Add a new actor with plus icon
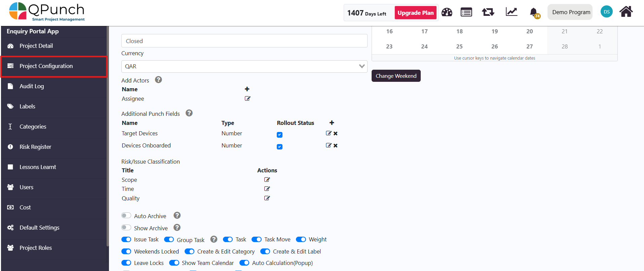This screenshot has width=644, height=271. coord(247,89)
